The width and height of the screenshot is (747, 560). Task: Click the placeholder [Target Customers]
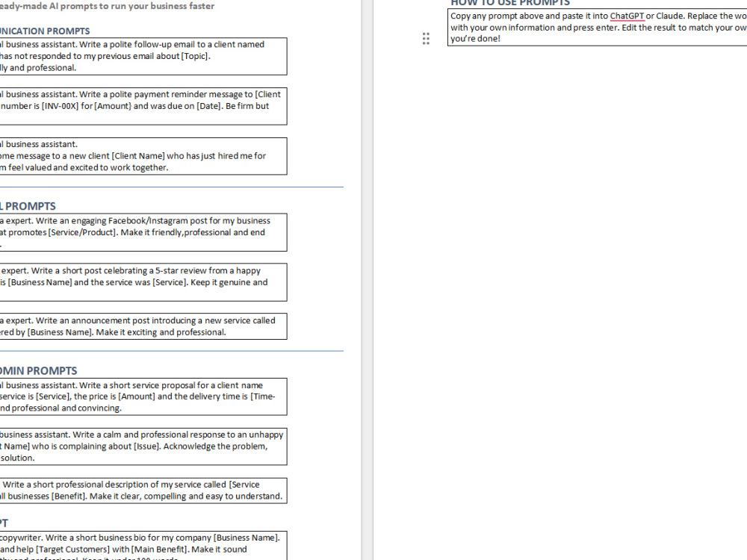[72, 550]
